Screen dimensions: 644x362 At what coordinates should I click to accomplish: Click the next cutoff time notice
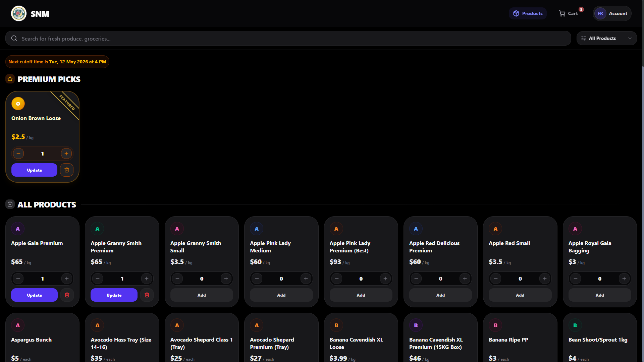click(x=57, y=62)
